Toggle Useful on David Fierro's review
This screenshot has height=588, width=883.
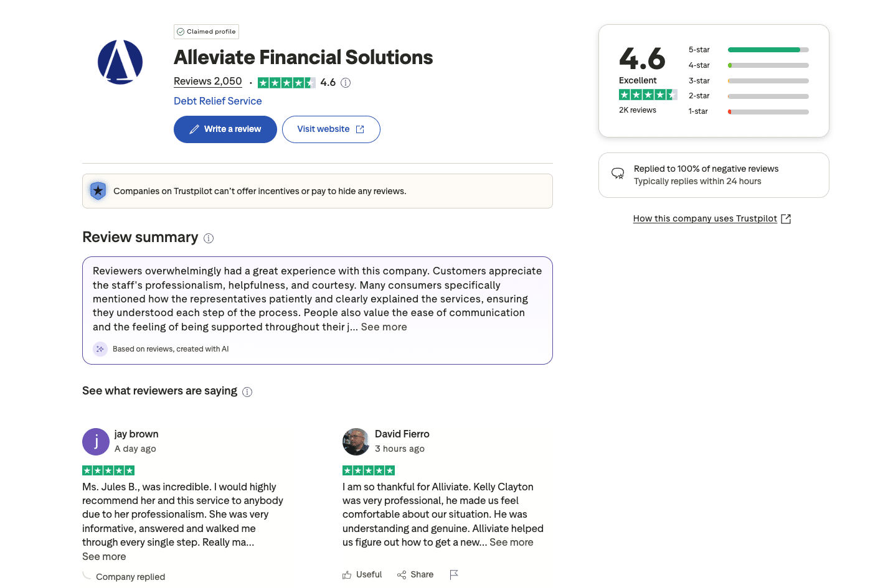362,574
